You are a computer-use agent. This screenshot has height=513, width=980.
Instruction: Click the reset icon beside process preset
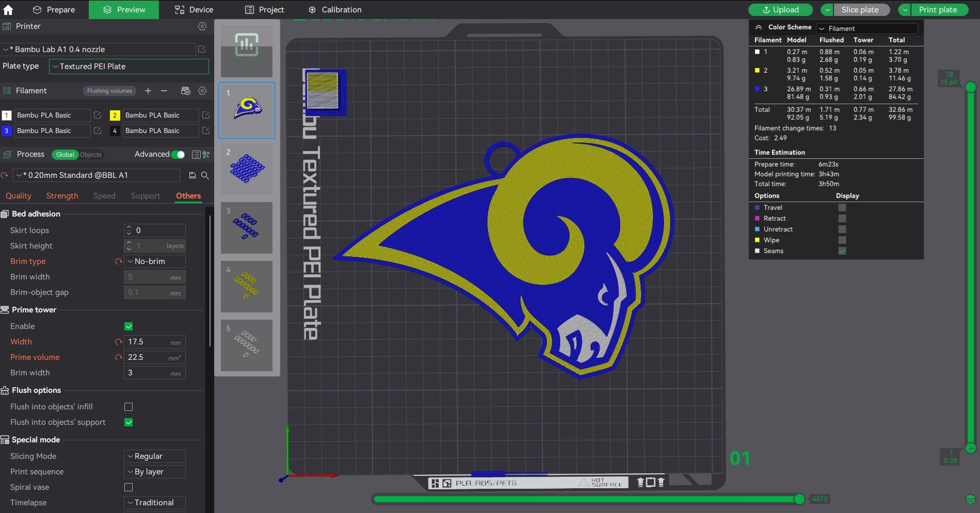[x=4, y=175]
